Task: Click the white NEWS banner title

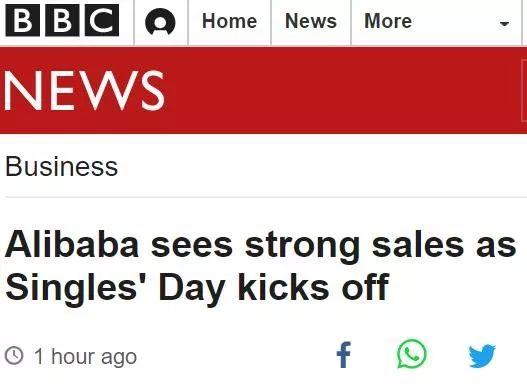Action: pyautogui.click(x=84, y=90)
